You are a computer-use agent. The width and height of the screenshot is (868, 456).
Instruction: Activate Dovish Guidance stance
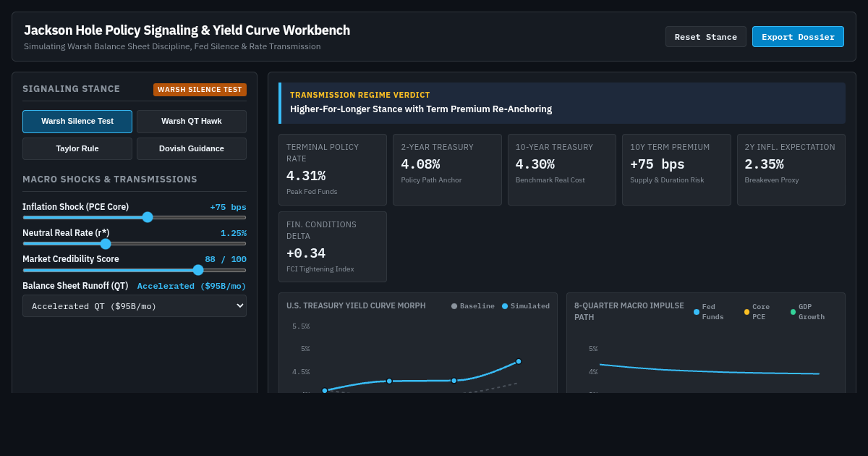(192, 149)
